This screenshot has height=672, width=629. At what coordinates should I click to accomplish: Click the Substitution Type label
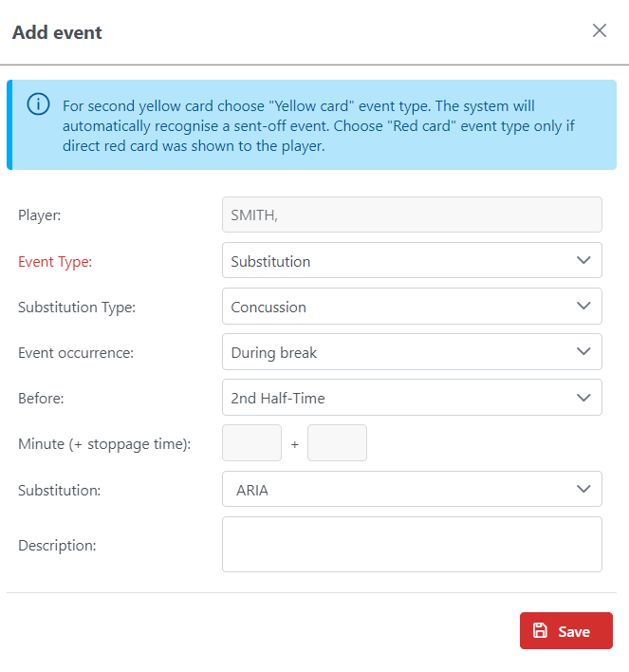coord(77,307)
